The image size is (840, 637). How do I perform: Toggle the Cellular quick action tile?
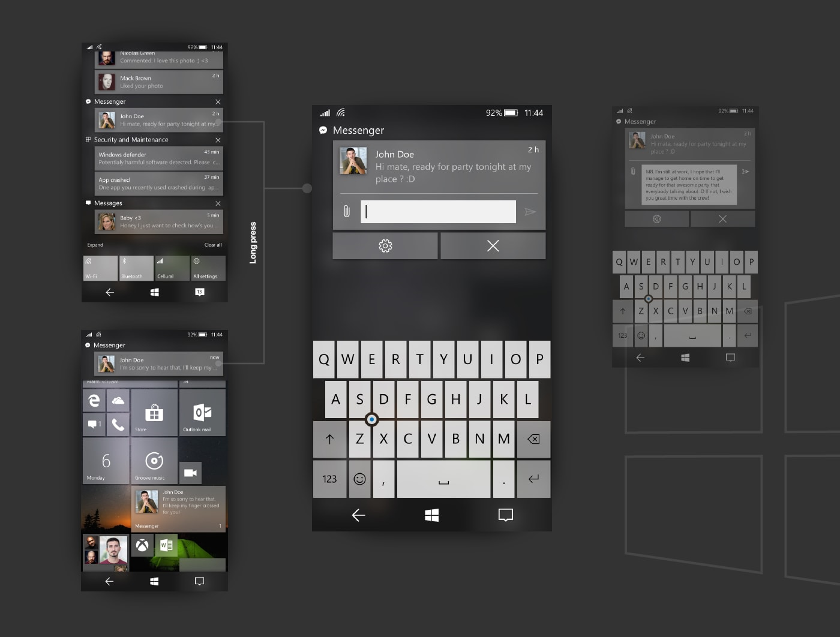(x=172, y=268)
